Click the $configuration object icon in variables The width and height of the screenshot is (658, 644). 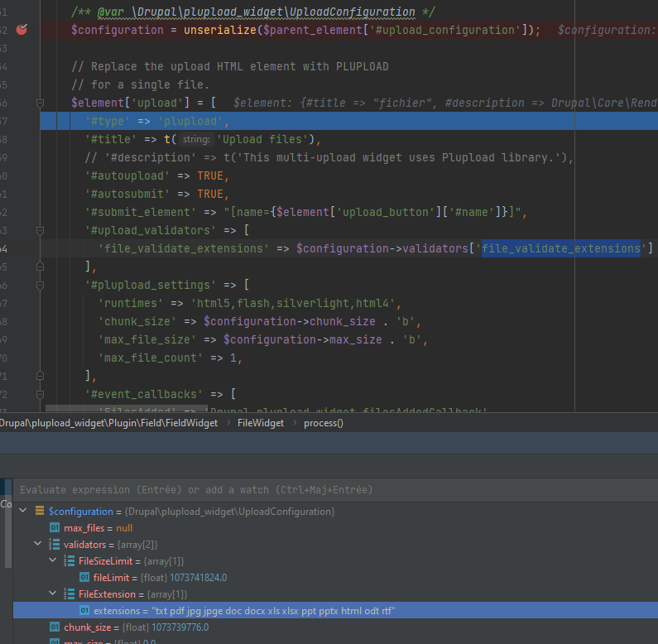click(40, 512)
